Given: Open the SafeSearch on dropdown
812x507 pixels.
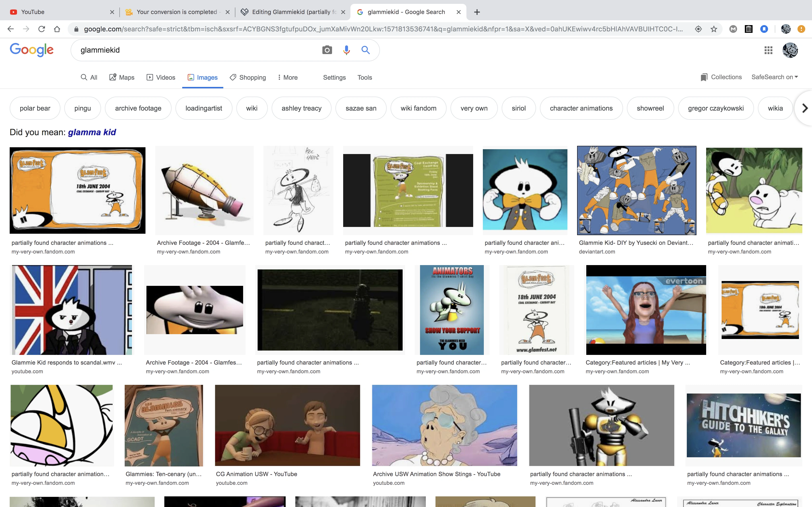Looking at the screenshot, I should pos(774,77).
